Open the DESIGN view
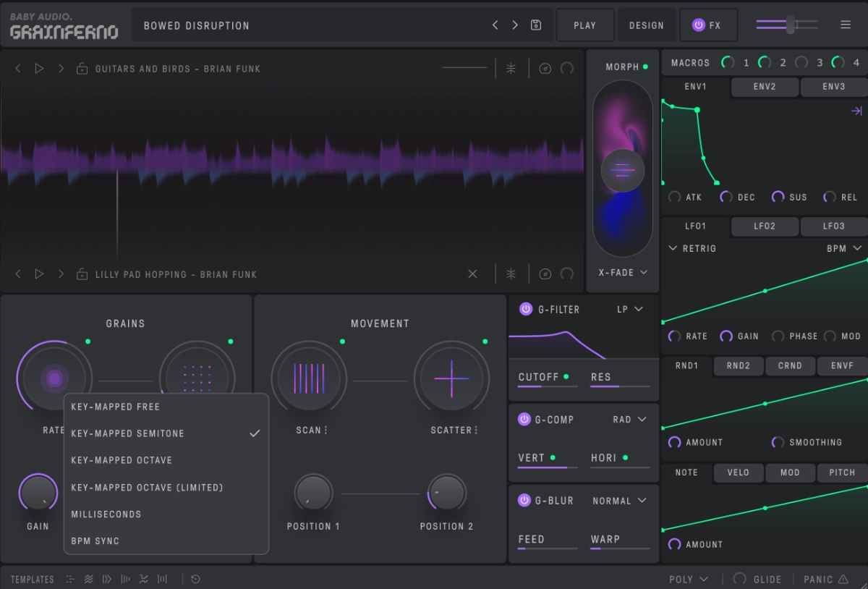The width and height of the screenshot is (868, 589). [647, 25]
